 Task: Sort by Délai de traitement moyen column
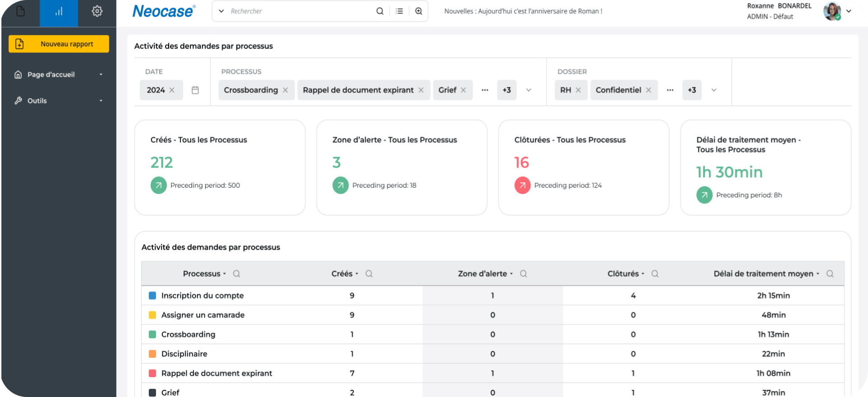pyautogui.click(x=767, y=274)
